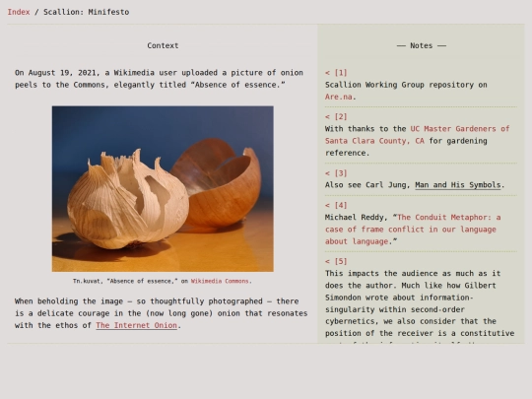Image resolution: width=532 pixels, height=399 pixels.
Task: Jump back from note [3] marker
Action: tap(336, 173)
